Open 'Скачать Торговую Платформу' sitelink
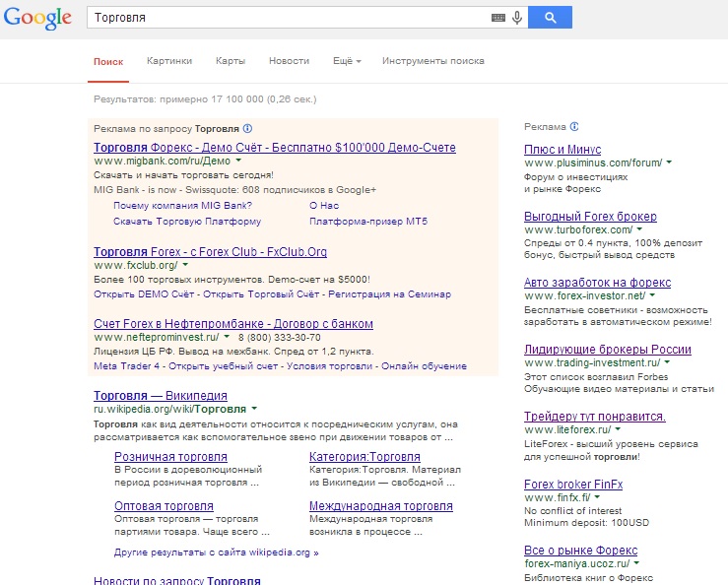The height and width of the screenshot is (585, 728). 187,221
